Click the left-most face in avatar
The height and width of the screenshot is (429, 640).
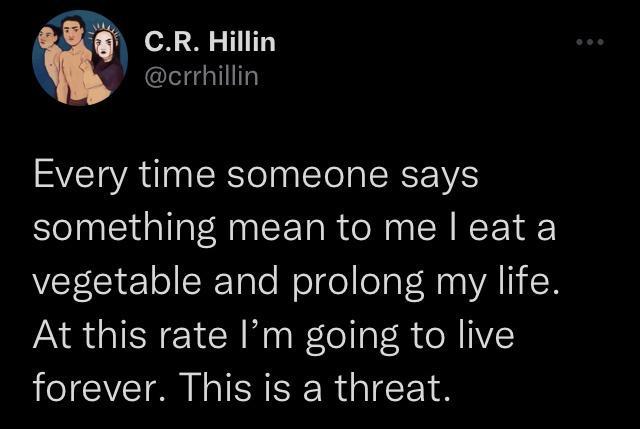pyautogui.click(x=47, y=42)
